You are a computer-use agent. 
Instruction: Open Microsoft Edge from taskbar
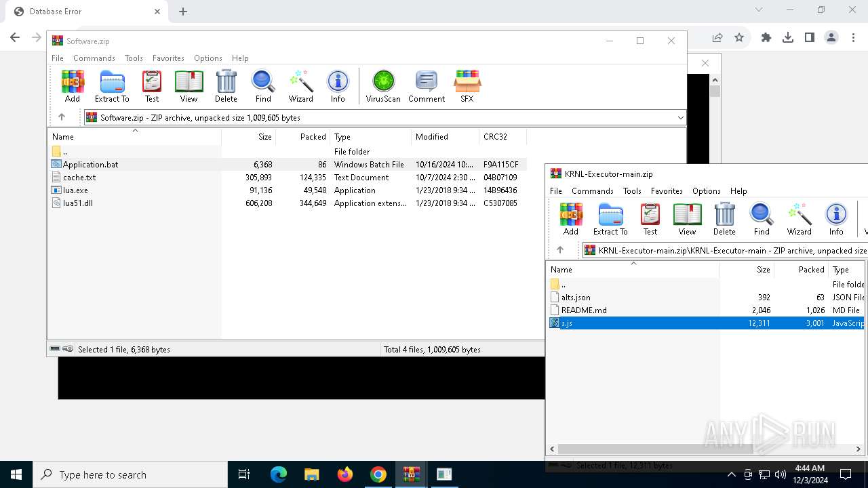279,474
